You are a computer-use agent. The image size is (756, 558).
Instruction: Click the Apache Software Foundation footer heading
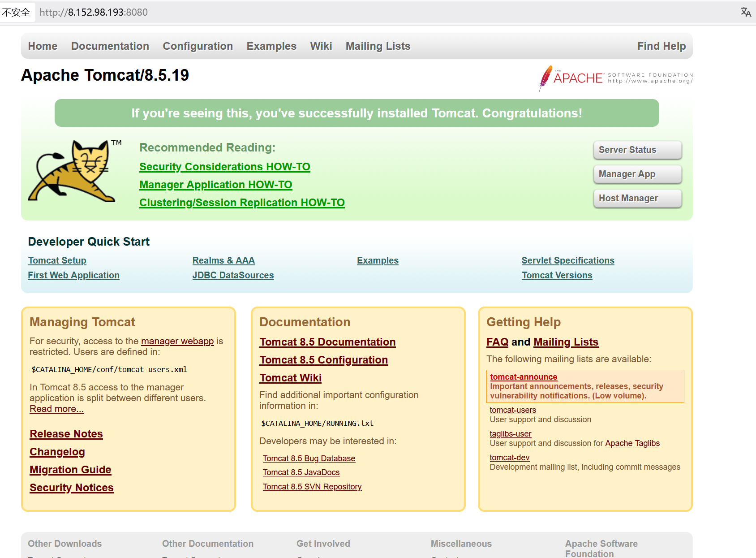[x=601, y=549]
